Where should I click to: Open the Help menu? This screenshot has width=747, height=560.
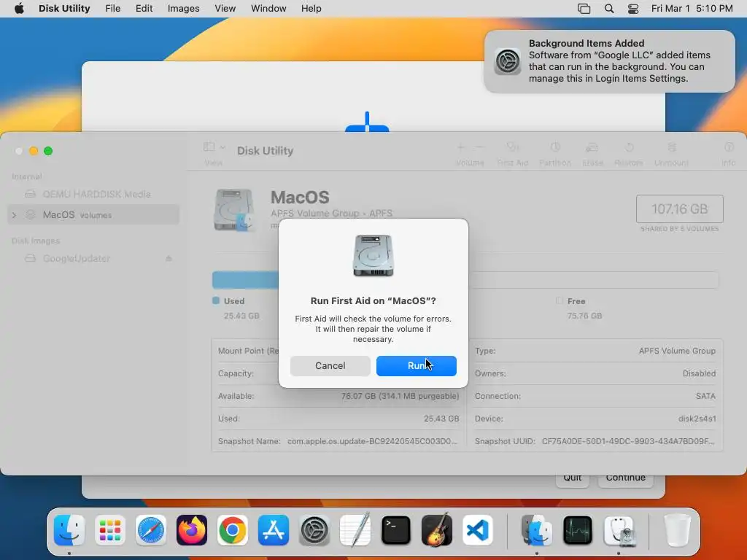311,9
